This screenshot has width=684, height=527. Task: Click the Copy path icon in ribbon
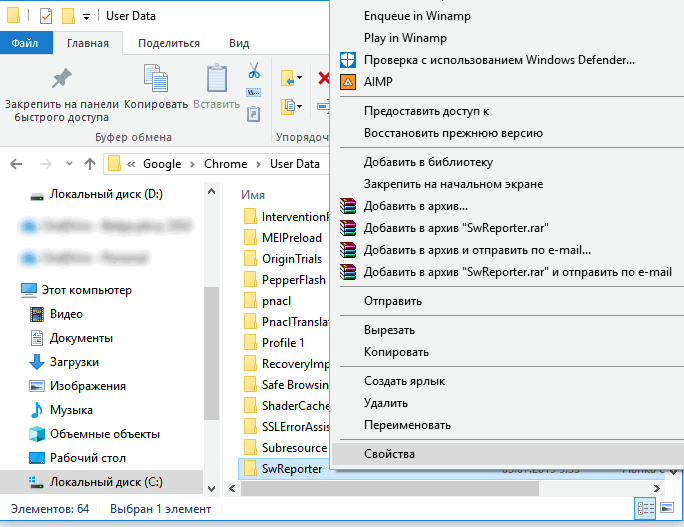(x=254, y=92)
